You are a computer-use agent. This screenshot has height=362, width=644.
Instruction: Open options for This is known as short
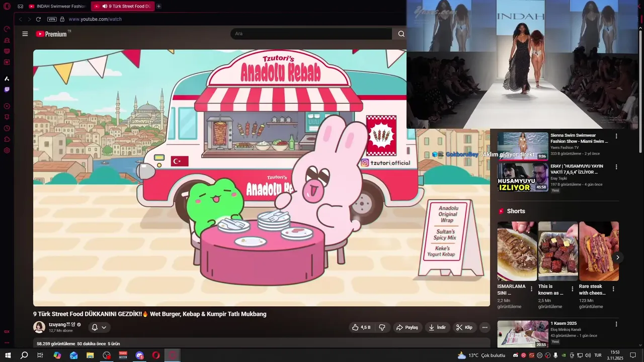tap(572, 289)
